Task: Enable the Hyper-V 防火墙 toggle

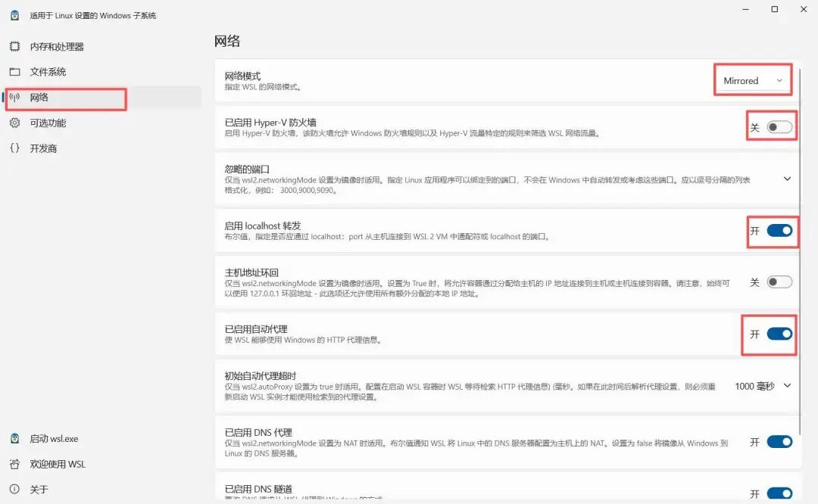Action: click(x=781, y=126)
